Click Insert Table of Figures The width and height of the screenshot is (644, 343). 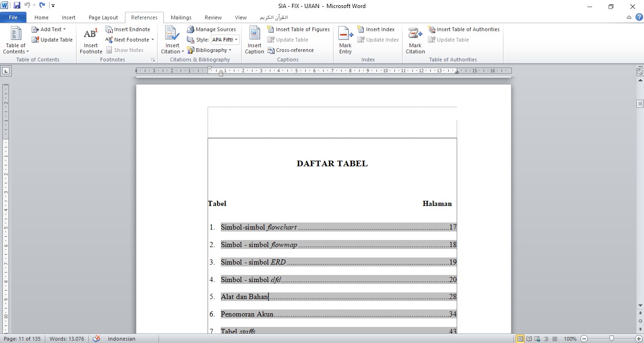click(x=298, y=29)
